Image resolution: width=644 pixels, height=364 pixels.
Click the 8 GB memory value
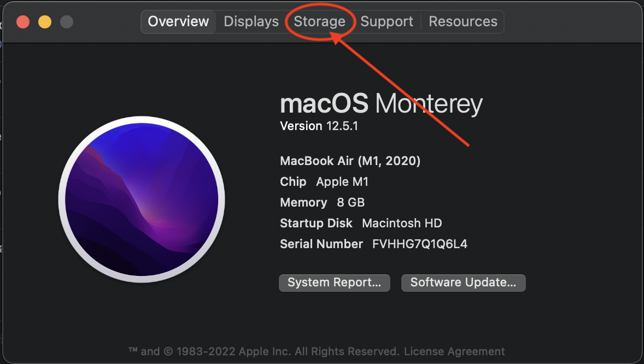click(x=351, y=203)
